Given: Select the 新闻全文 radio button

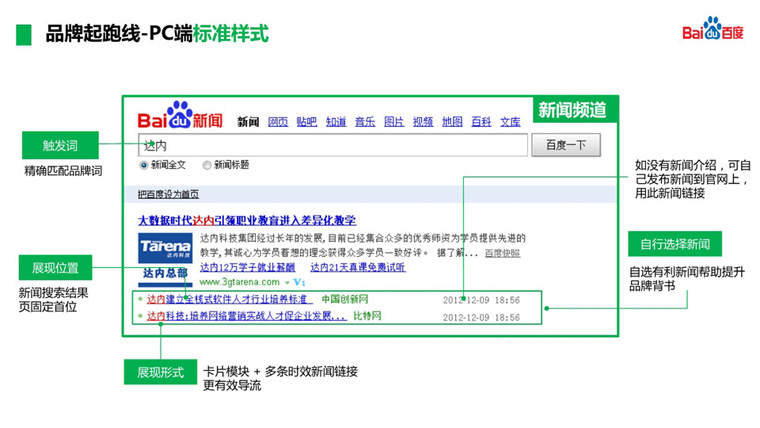Looking at the screenshot, I should (x=143, y=165).
